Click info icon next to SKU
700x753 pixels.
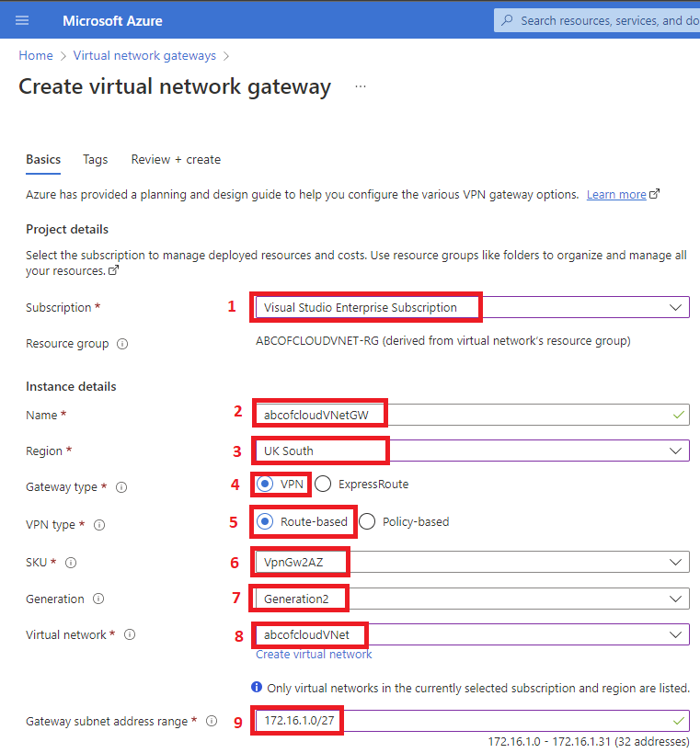click(71, 563)
